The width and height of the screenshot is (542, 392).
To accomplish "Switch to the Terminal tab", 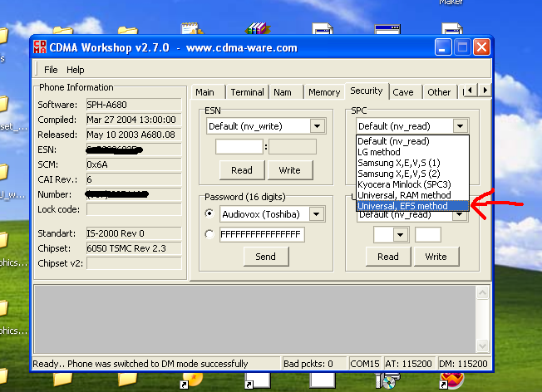I will click(x=247, y=92).
